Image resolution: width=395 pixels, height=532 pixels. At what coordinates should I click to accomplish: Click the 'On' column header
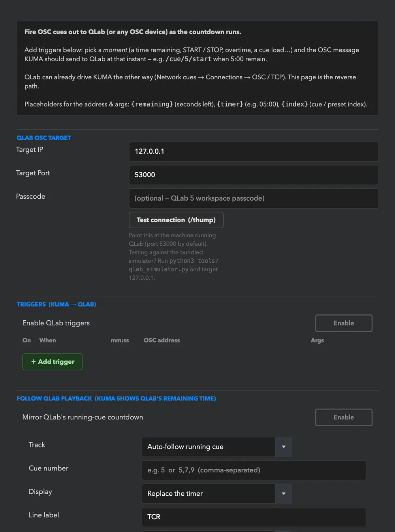coord(26,340)
